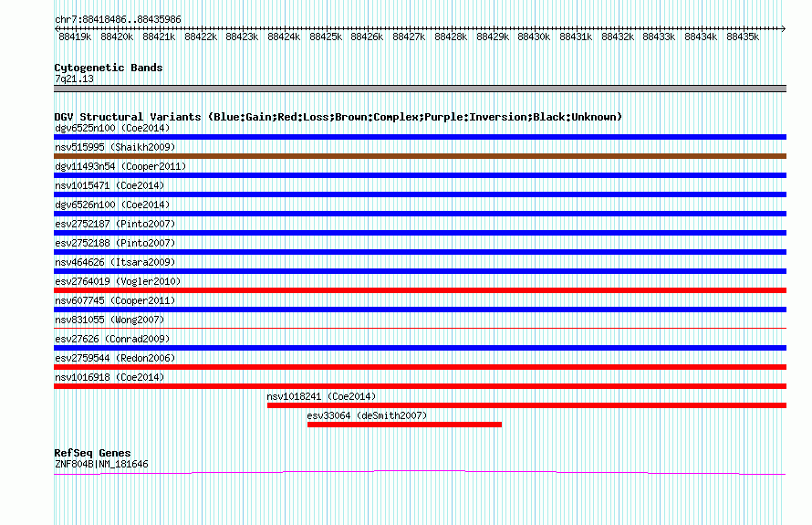Select the blue bar under dgv6525n100
Screen dimensions: 812x525
click(420, 137)
